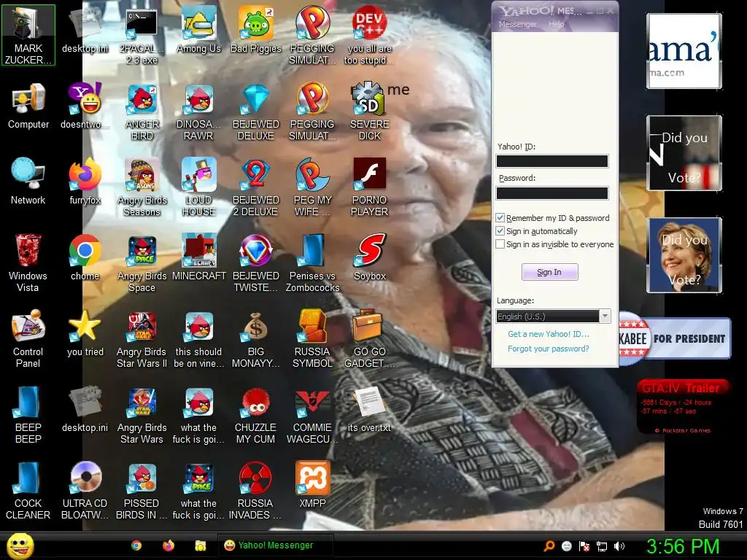The height and width of the screenshot is (560, 747).
Task: Click the Did you Vote? gadget with woman's portrait
Action: point(684,255)
